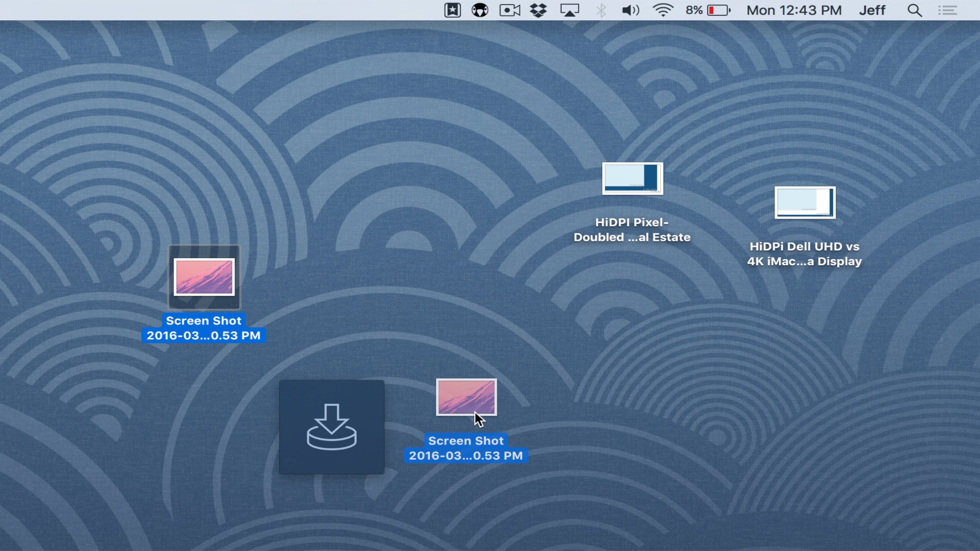
Task: Select the HiDPi Dell UHD file thumbnail
Action: pyautogui.click(x=805, y=202)
